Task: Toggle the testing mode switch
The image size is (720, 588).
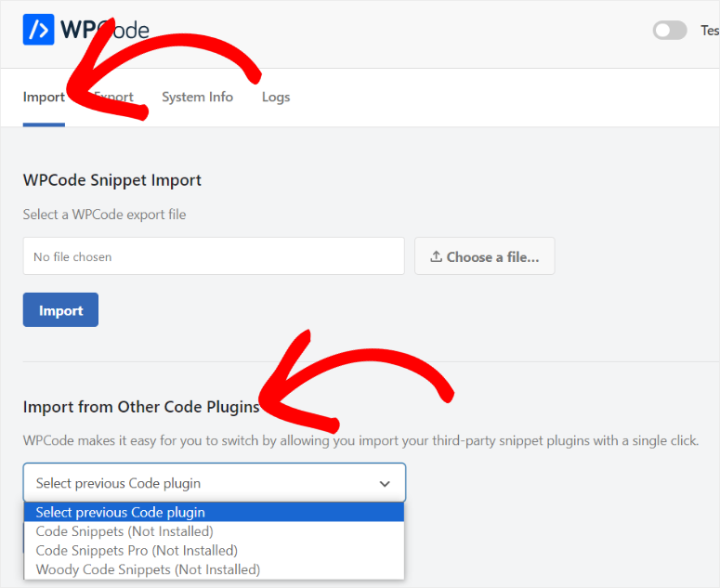Action: [x=670, y=31]
